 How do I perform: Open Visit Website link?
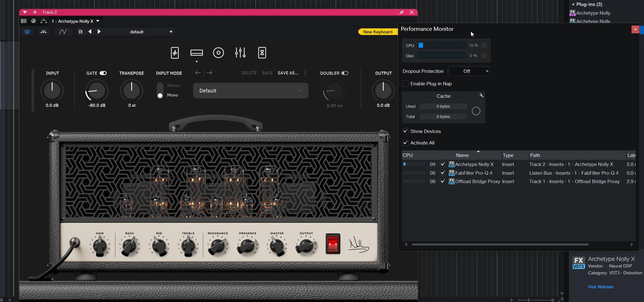601,287
